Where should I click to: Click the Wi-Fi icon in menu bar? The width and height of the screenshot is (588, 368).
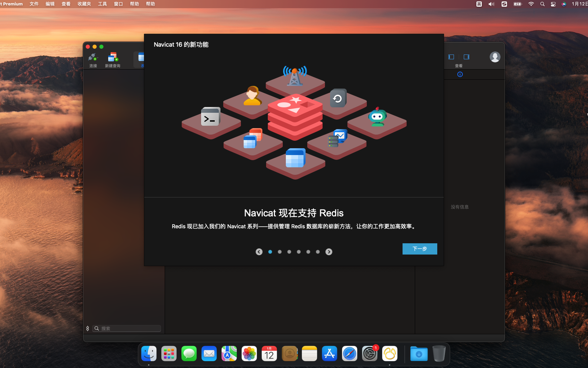531,4
